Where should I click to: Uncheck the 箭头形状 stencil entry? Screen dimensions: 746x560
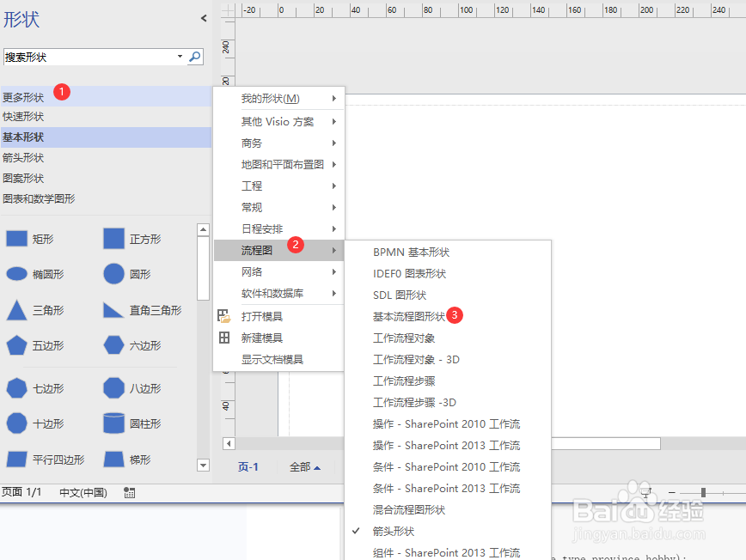click(x=448, y=532)
